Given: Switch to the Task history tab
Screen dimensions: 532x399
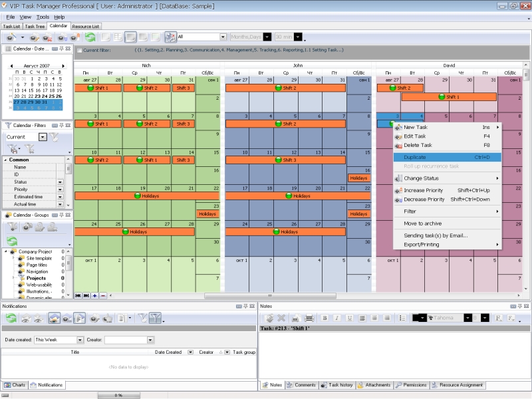Looking at the screenshot, I should tap(337, 385).
